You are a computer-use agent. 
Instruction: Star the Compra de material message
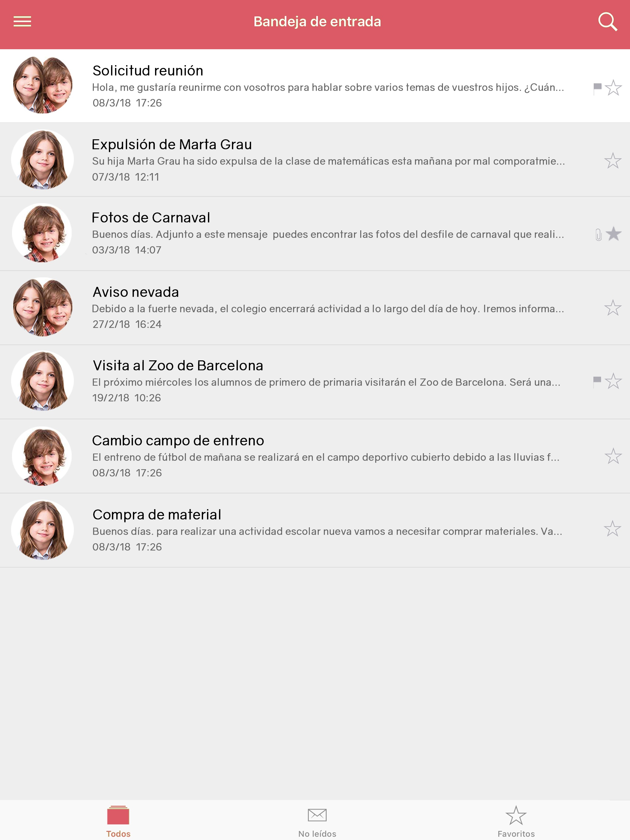[x=612, y=529]
